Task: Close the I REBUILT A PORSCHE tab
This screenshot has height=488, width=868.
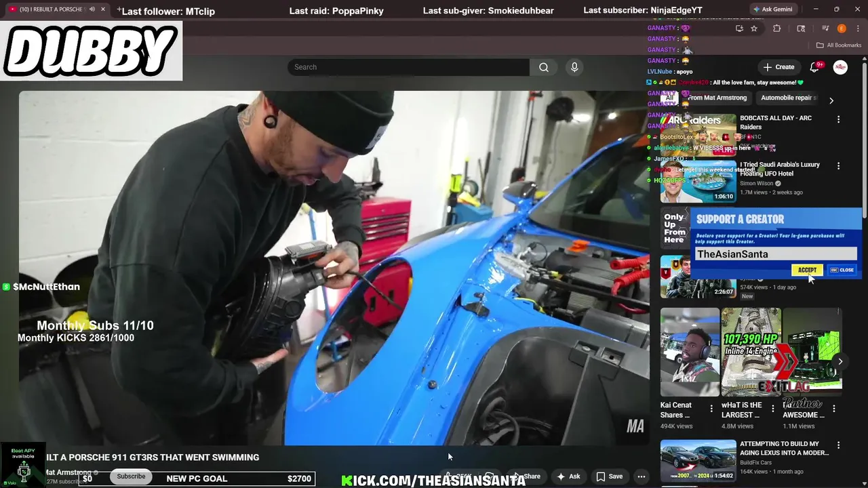Action: tap(103, 9)
